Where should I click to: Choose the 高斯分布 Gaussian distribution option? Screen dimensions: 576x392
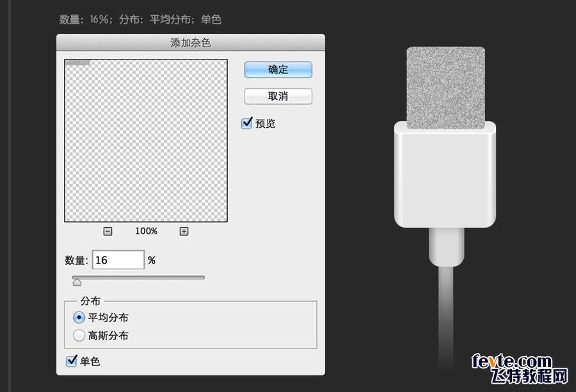pos(79,335)
